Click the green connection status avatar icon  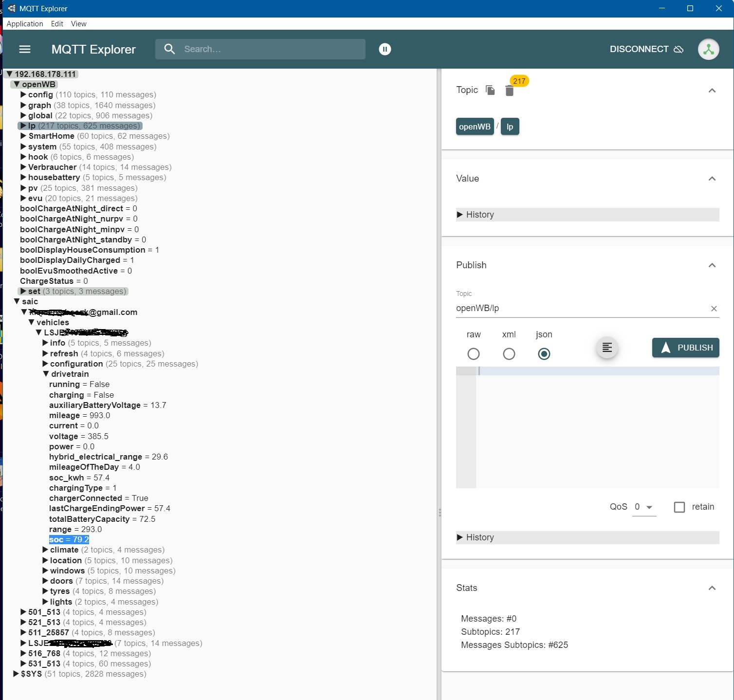point(708,49)
